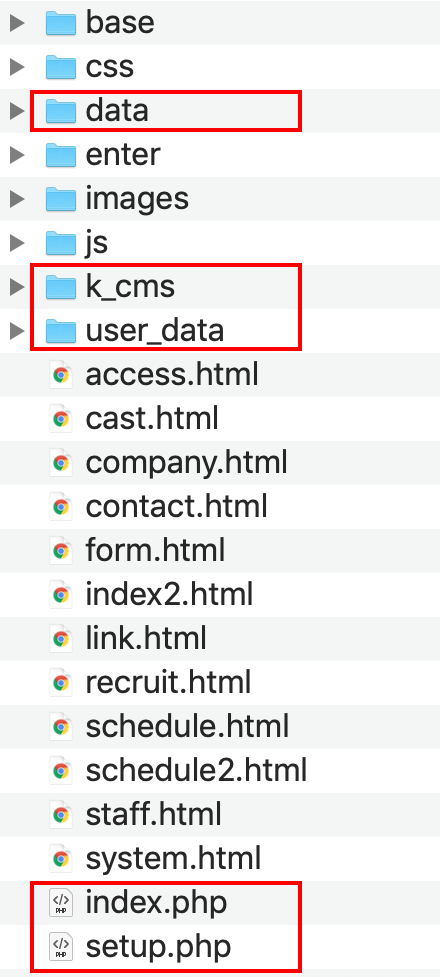Screen dimensions: 440x977
Task: Select the index2.html file
Action: click(x=169, y=594)
